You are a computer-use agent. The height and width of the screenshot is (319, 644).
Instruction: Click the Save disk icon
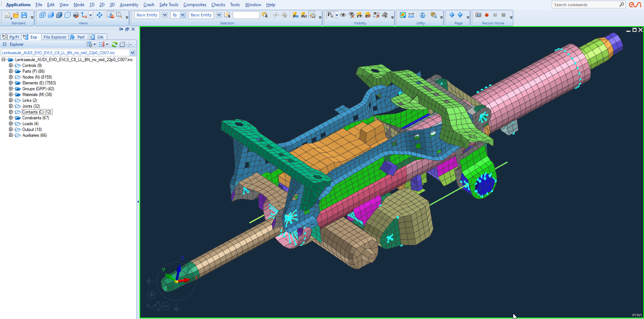tap(24, 15)
